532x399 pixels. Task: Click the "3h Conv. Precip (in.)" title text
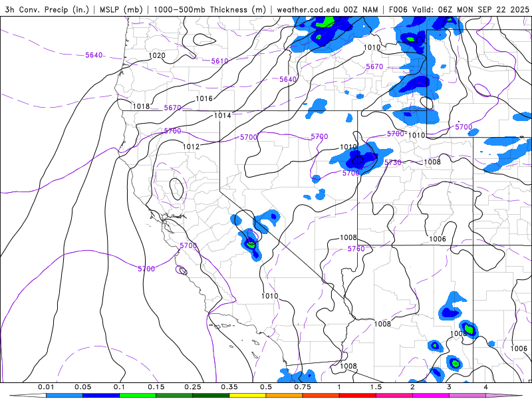click(x=47, y=9)
